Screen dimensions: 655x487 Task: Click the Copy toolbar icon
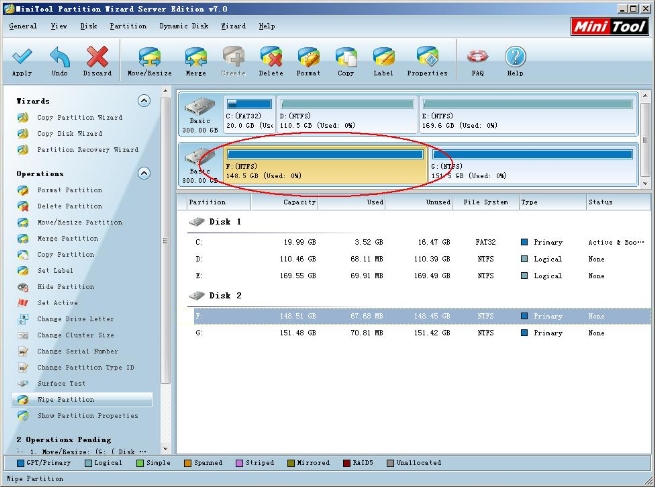pos(346,57)
